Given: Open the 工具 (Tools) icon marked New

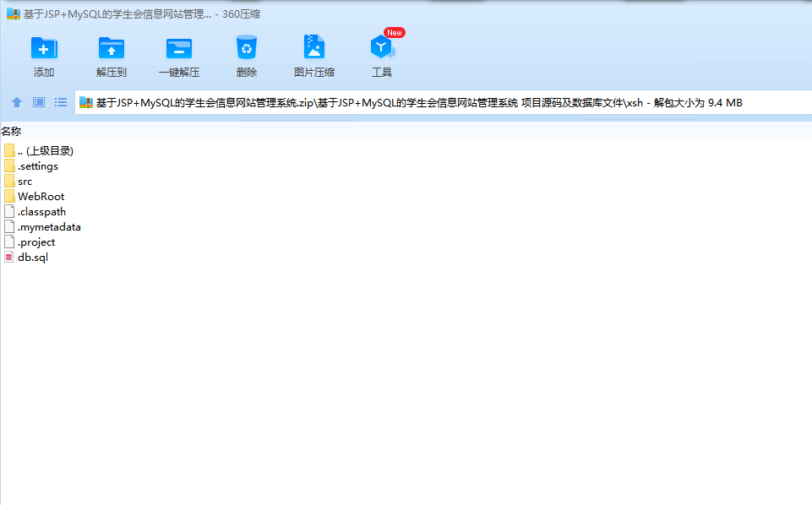Looking at the screenshot, I should [383, 47].
